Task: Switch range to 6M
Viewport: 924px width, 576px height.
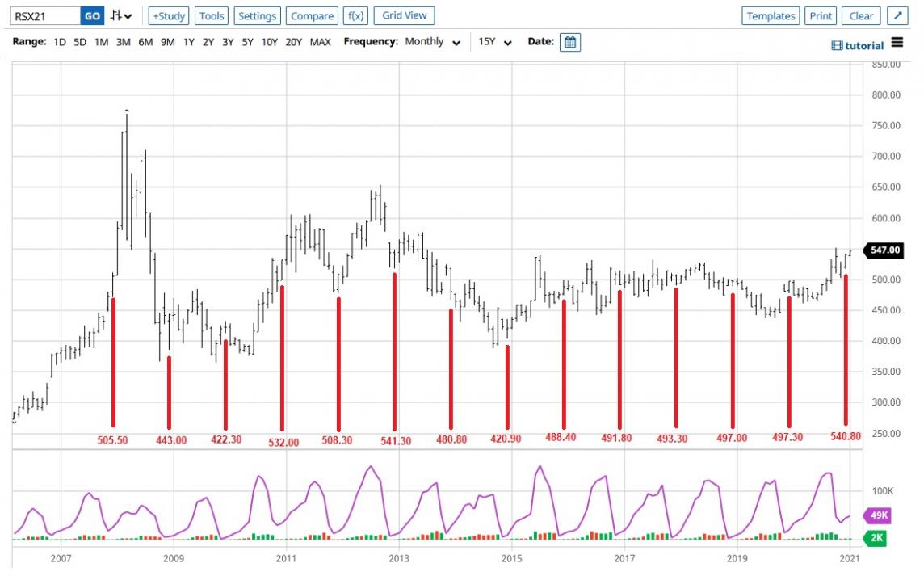Action: [x=145, y=42]
